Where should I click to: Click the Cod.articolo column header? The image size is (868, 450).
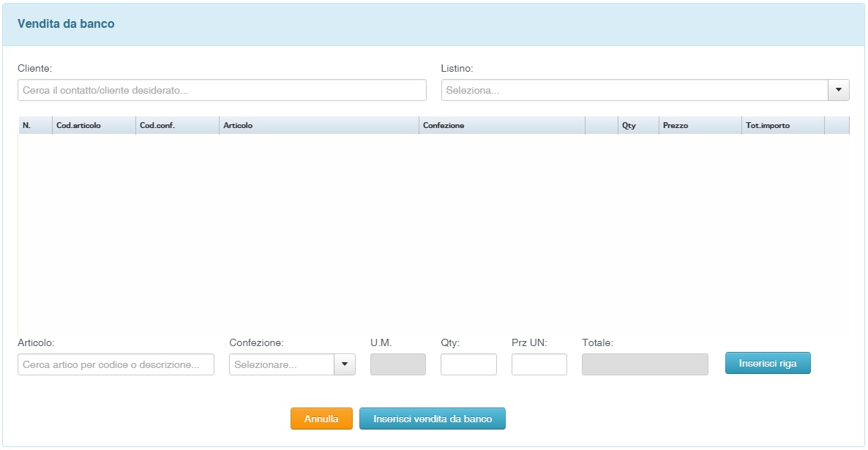point(94,125)
